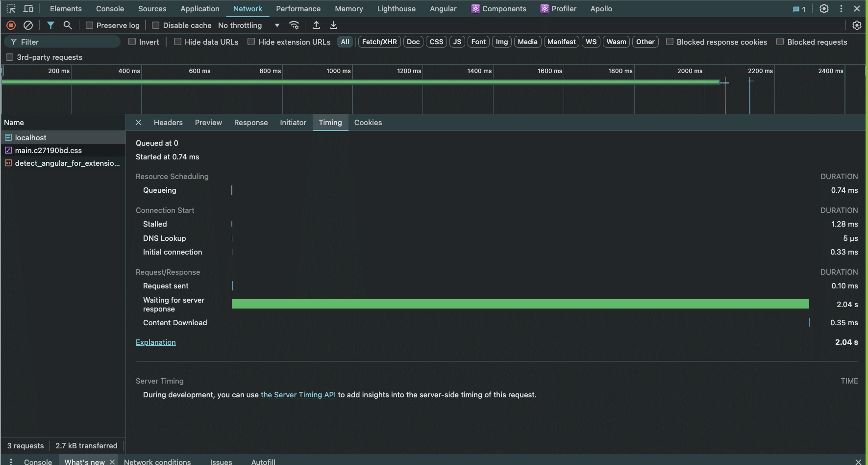The height and width of the screenshot is (465, 868).
Task: Enable Preserve log checkbox
Action: coord(89,26)
